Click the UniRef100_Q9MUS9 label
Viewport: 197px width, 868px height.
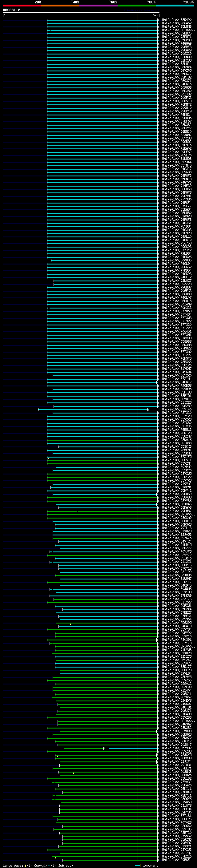tap(177, 494)
